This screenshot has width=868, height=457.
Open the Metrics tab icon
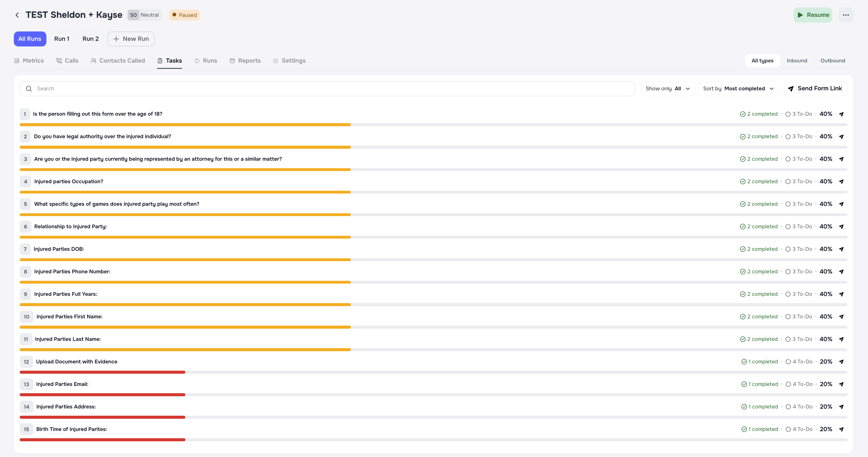pyautogui.click(x=17, y=61)
